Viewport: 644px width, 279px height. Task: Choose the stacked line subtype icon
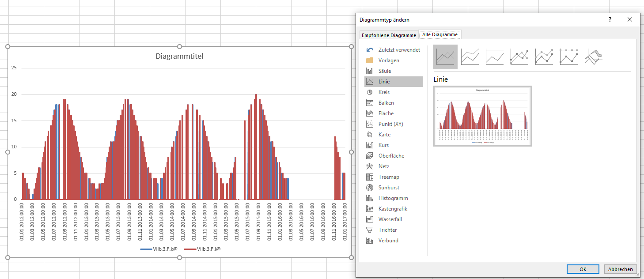(470, 57)
